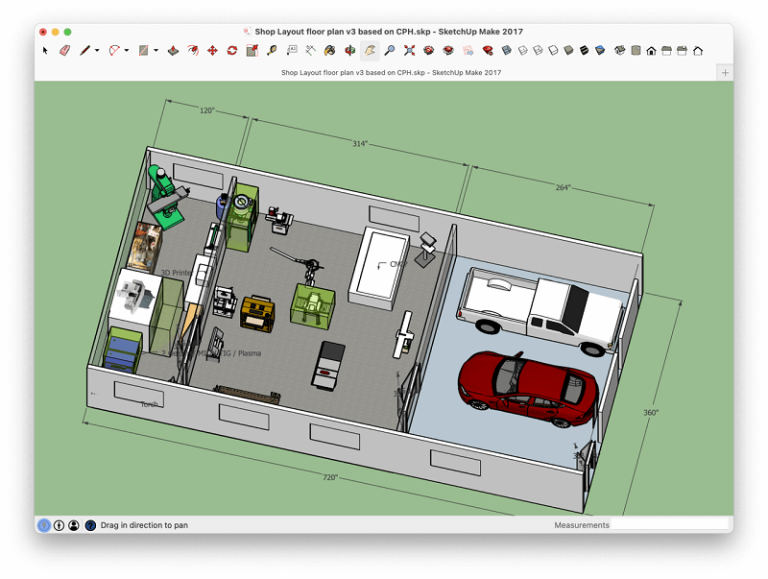Expand the Line tool dropdown arrow
768x579 pixels.
point(97,50)
